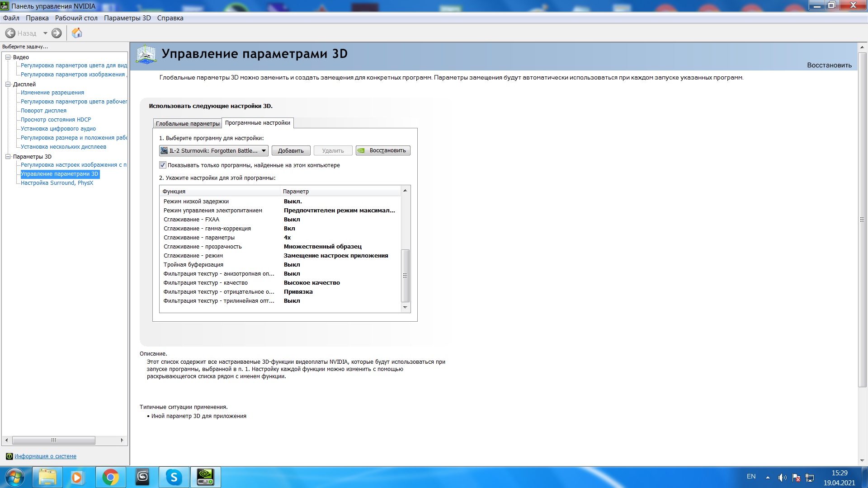Click EN language indicator in tray
Screen dimensions: 868x488
(751, 477)
